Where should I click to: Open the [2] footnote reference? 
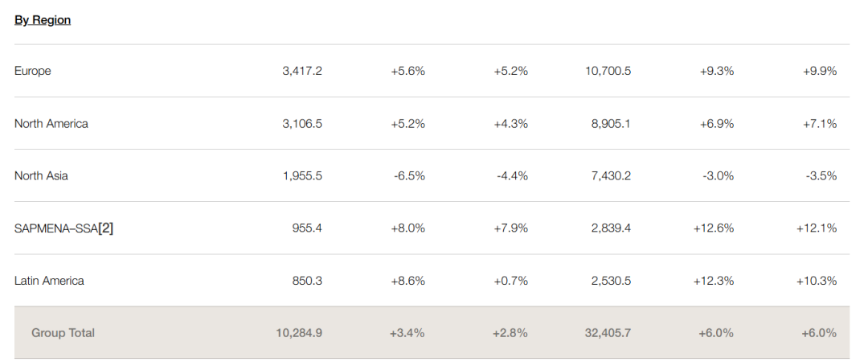(105, 228)
